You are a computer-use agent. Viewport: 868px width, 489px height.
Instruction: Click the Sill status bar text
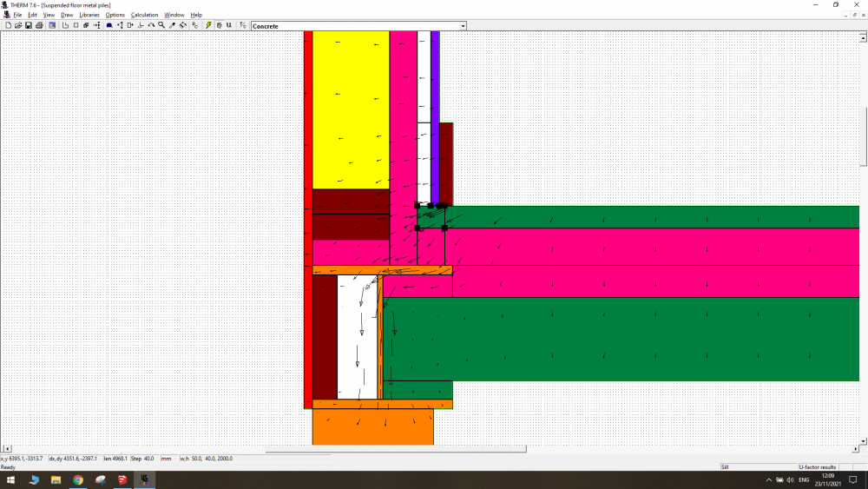pos(725,466)
